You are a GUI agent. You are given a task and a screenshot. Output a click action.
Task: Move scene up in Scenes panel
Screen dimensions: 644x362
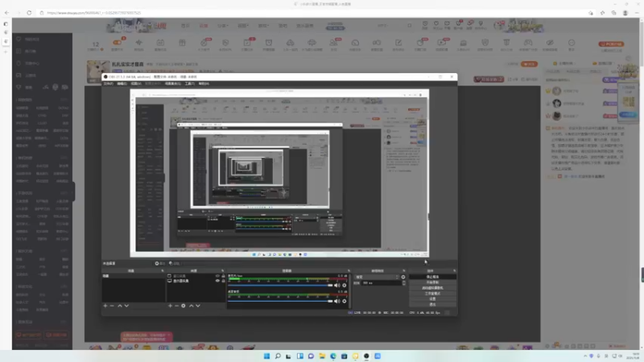point(119,306)
